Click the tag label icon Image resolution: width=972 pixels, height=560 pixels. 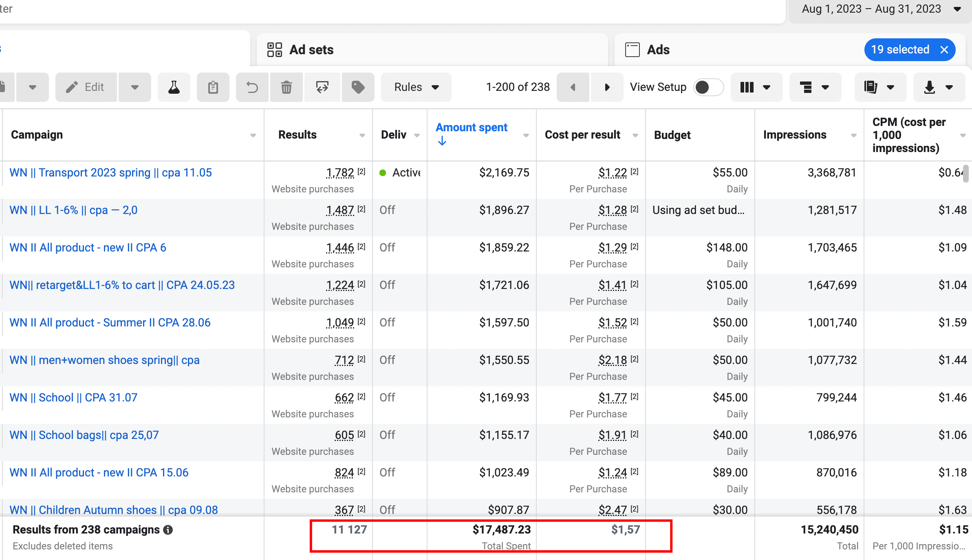tap(358, 87)
